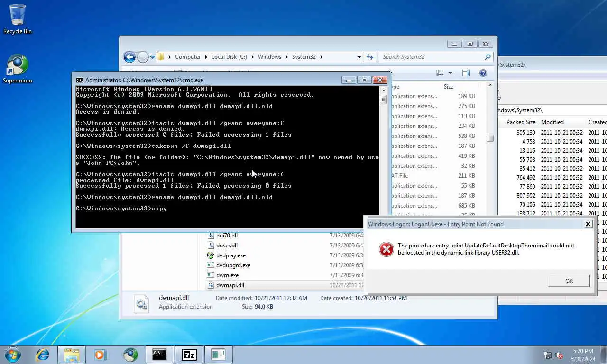This screenshot has width=607, height=364.
Task: Click Explorer's Forward arrow button
Action: point(143,57)
